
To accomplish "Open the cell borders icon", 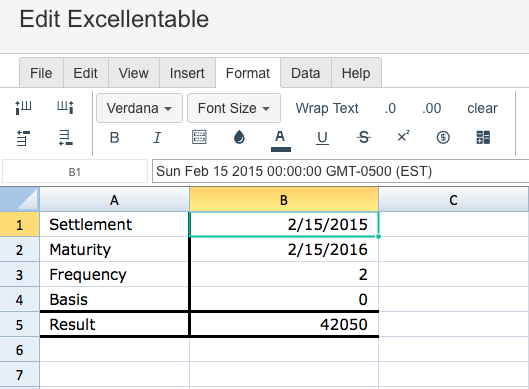I will [199, 137].
